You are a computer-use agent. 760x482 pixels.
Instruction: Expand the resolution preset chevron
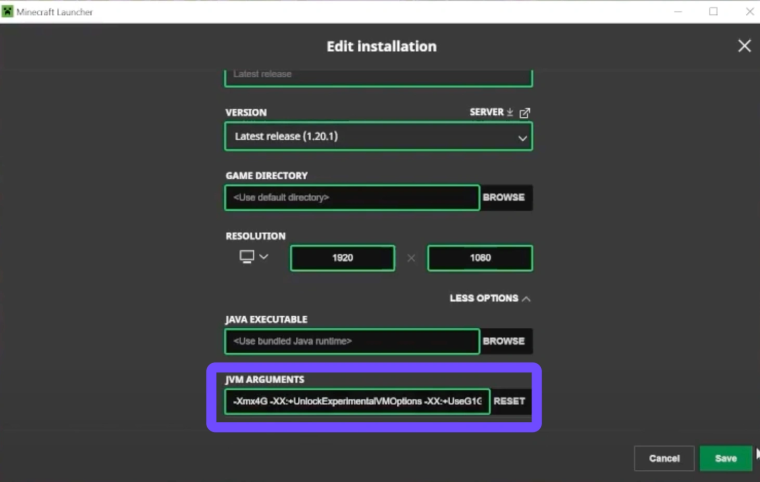click(x=264, y=257)
